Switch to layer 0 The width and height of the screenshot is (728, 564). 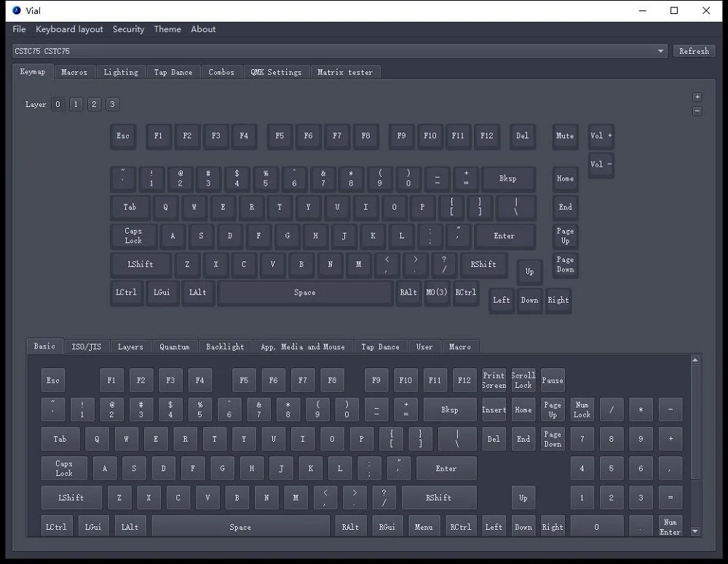coord(58,105)
